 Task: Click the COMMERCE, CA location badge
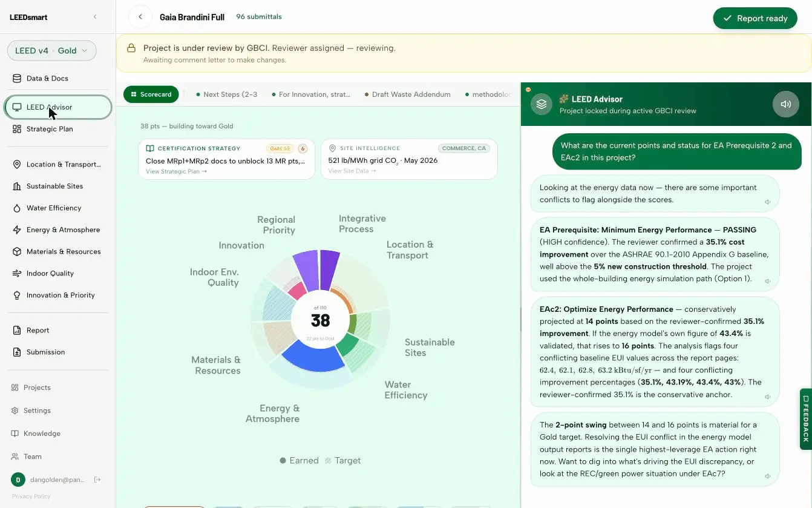pos(463,148)
